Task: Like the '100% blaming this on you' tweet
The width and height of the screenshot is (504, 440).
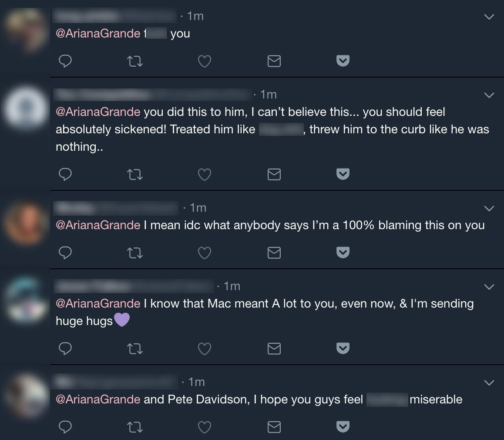Action: coord(205,253)
